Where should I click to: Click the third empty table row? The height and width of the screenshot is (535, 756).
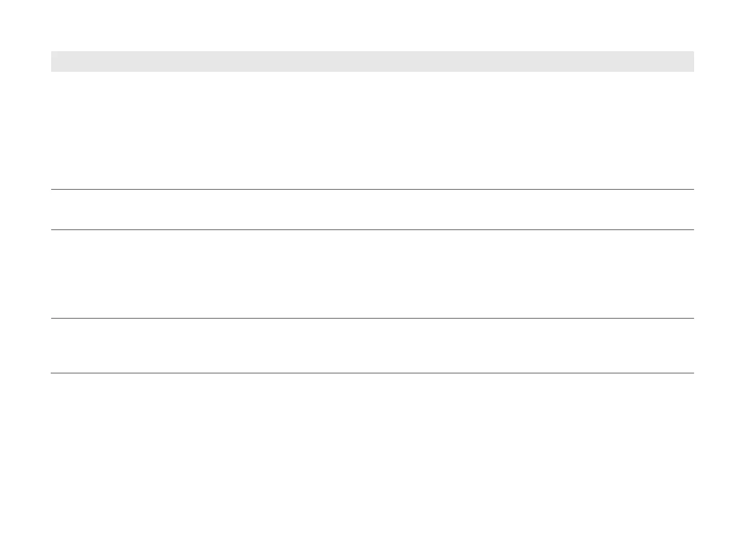pyautogui.click(x=372, y=274)
